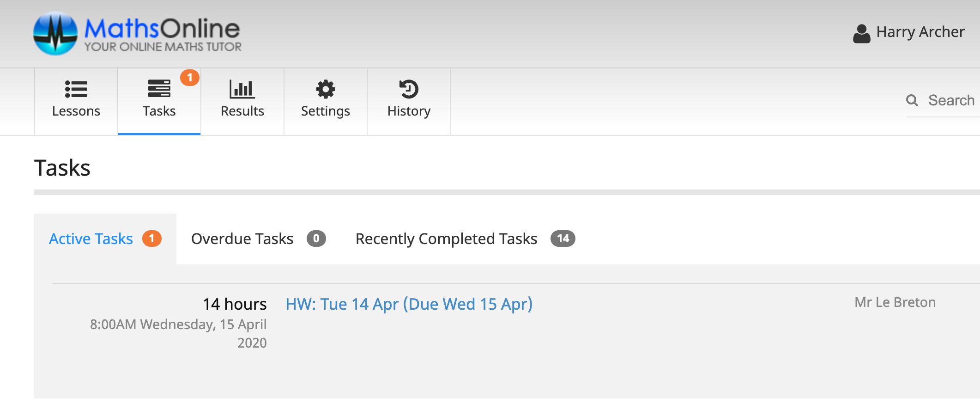980x404 pixels.
Task: Click the MathsOnline pulse logo icon
Action: point(55,33)
